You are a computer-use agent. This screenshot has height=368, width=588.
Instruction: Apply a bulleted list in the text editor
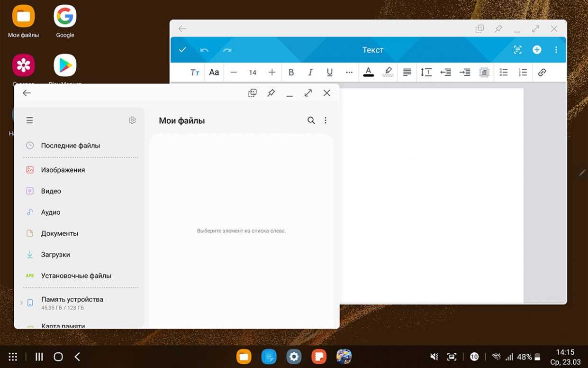point(503,73)
